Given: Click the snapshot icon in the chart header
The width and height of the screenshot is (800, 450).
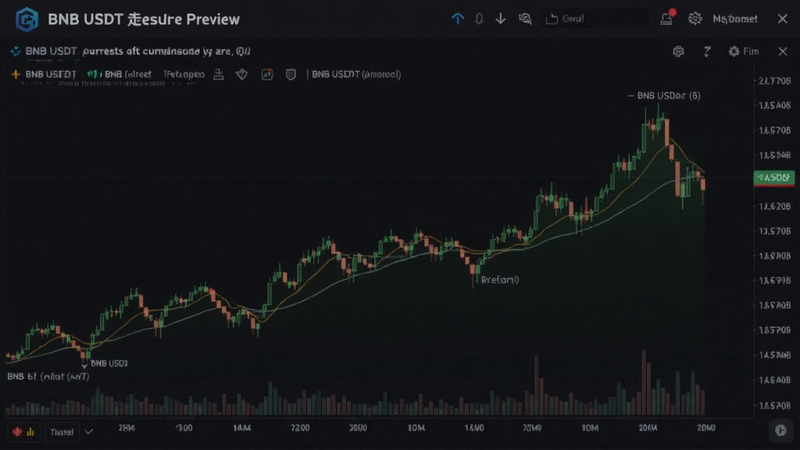Looking at the screenshot, I should (x=678, y=52).
